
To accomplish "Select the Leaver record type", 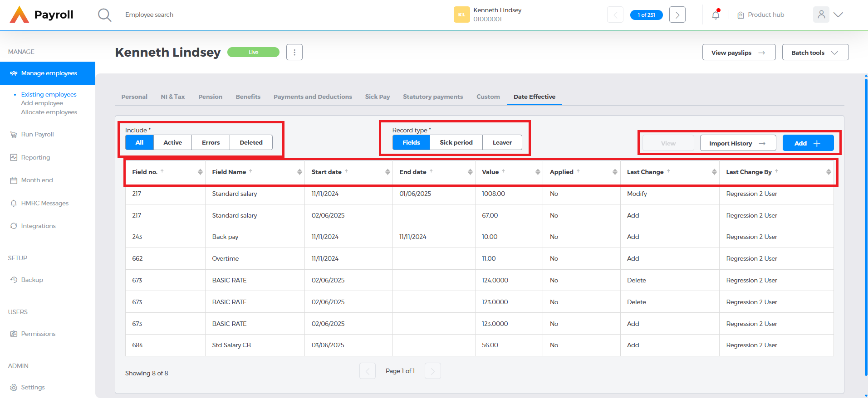I will click(x=502, y=142).
